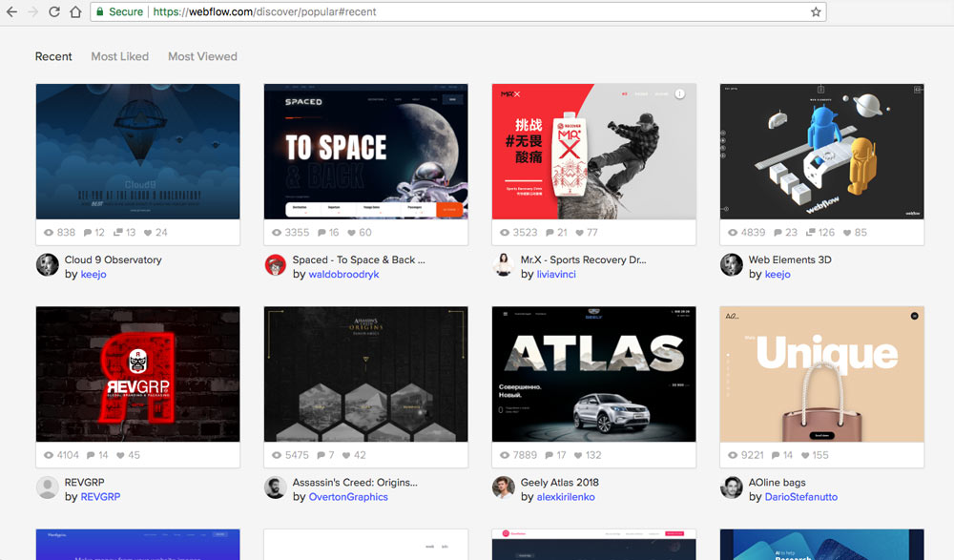954x560 pixels.
Task: Click heart icon with 45 likes
Action: click(120, 455)
